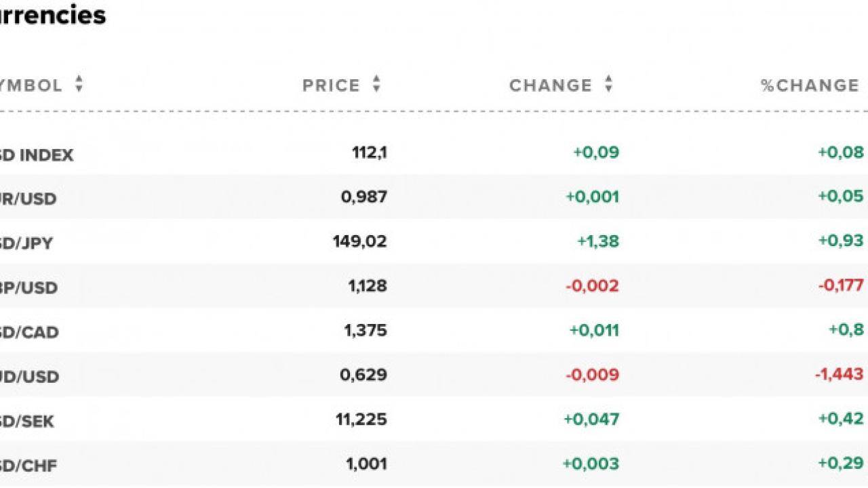The image size is (868, 488).
Task: Click the Currencies section heading
Action: point(52,15)
